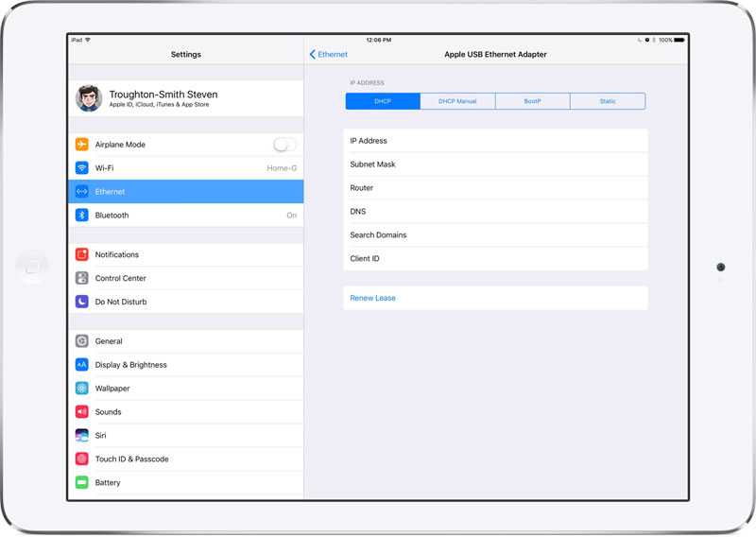Select the DHCP Manual segment
Screen dimensions: 756x537
tap(457, 101)
